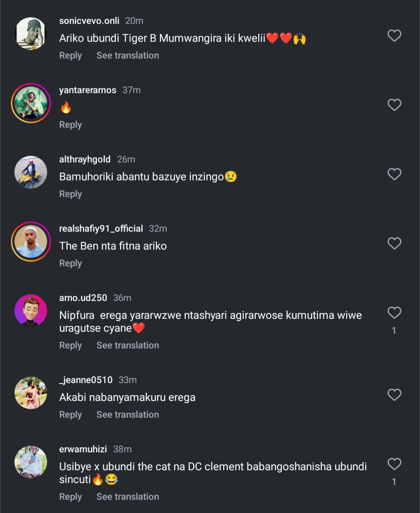Screen dimensions: 420x513
Task: Open the althrayhgold username link
Action: coord(85,160)
